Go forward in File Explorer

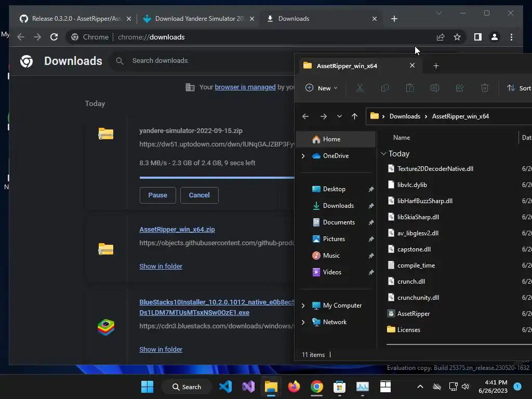324,116
